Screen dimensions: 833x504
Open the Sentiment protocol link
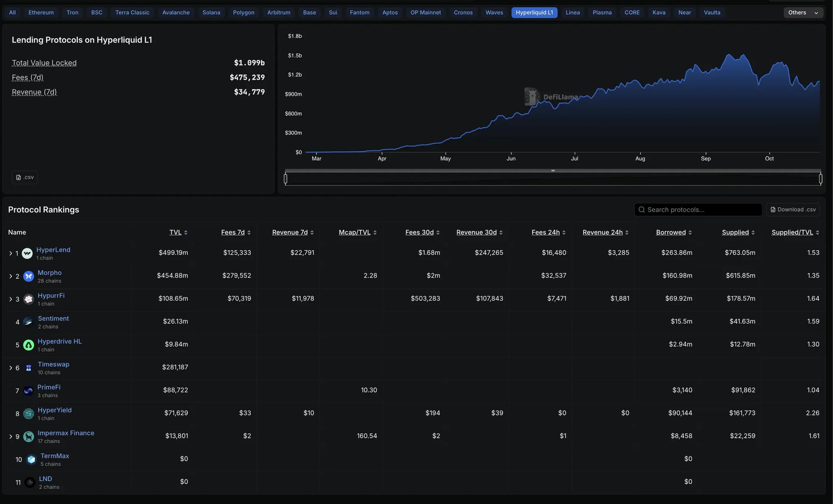tap(53, 318)
